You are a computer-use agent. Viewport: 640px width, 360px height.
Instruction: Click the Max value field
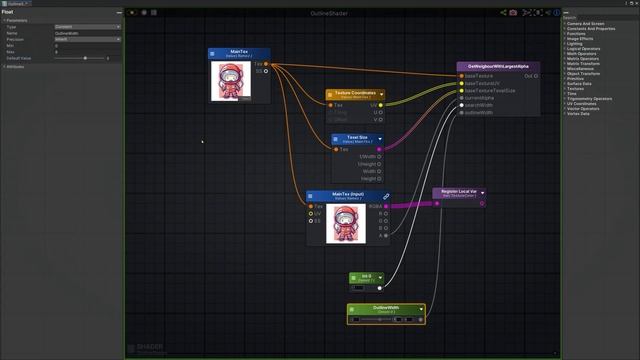point(88,52)
